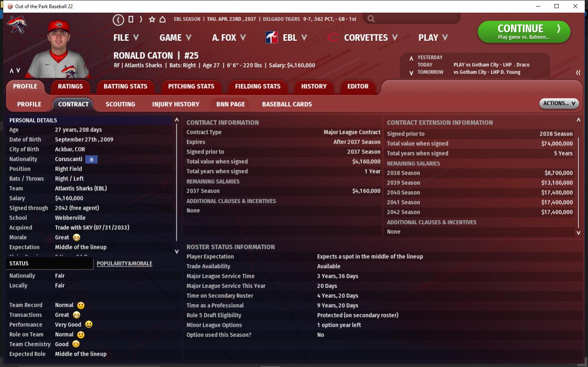The image size is (588, 367).
Task: Go back with the circled left arrow
Action: point(118,20)
